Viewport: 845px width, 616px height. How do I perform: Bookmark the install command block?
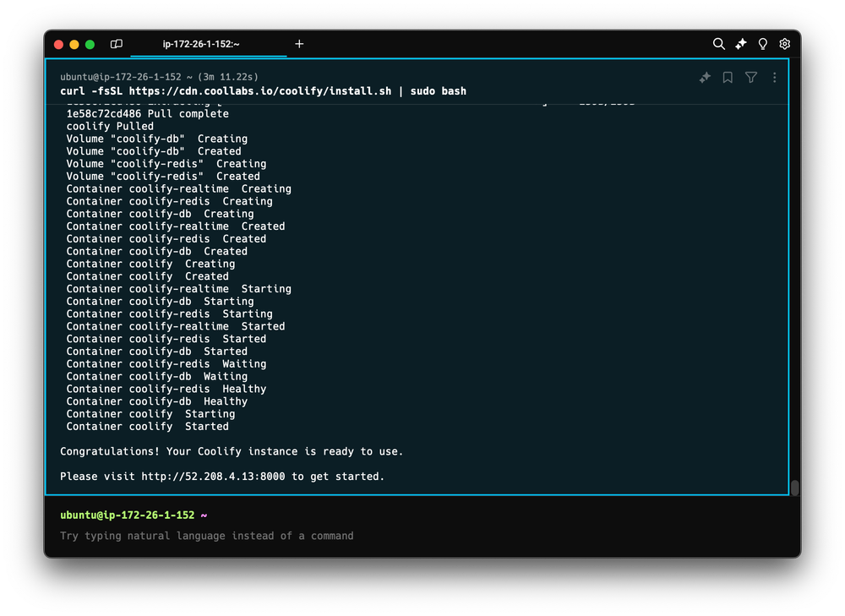728,77
